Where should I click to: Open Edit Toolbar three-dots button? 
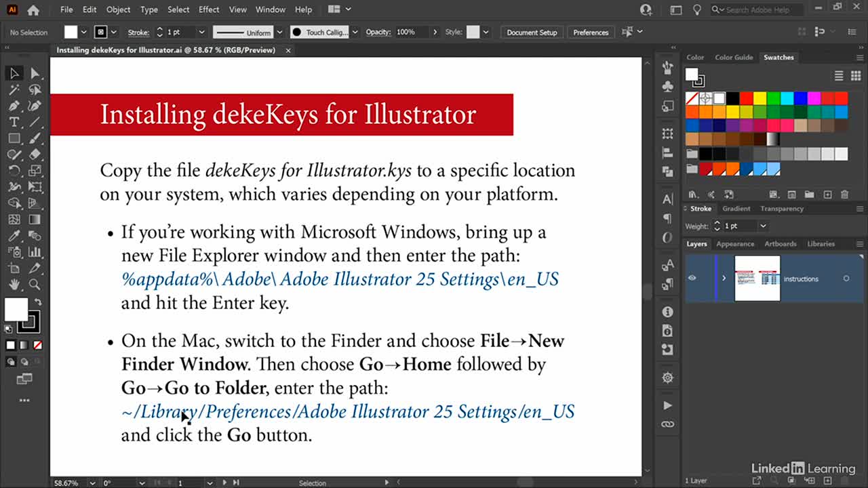click(x=24, y=401)
